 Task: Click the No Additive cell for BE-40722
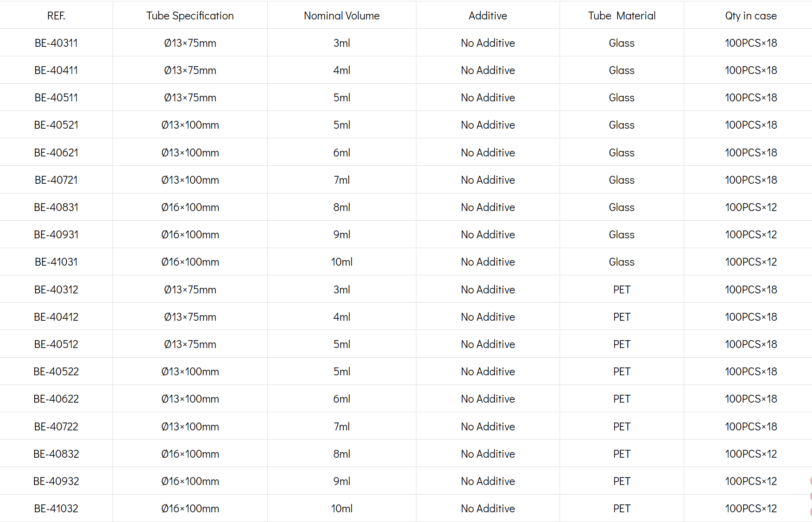[x=488, y=427]
